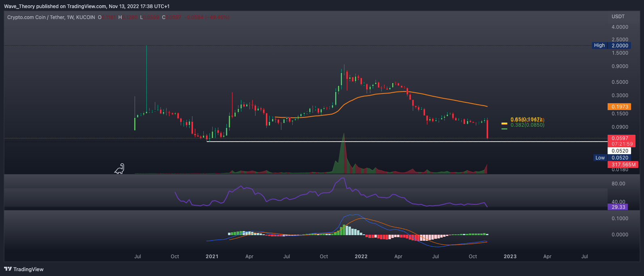
Task: Click the 80.00 level on RSI scale
Action: click(619, 184)
